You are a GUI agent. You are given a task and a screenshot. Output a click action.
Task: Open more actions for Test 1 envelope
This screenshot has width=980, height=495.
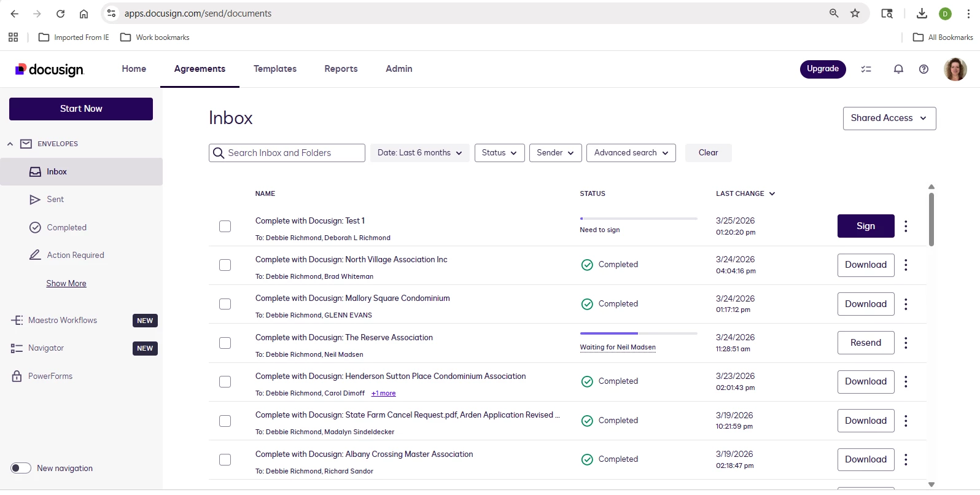coord(906,226)
